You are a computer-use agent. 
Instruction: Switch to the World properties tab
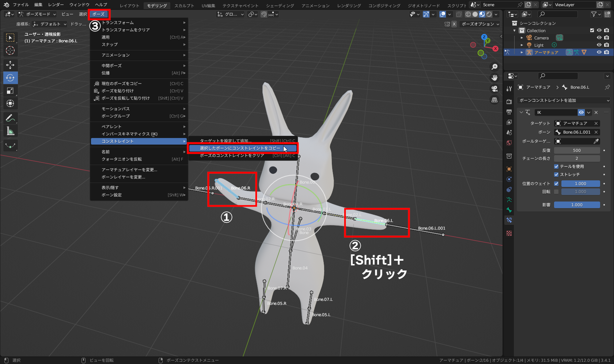coord(509,143)
